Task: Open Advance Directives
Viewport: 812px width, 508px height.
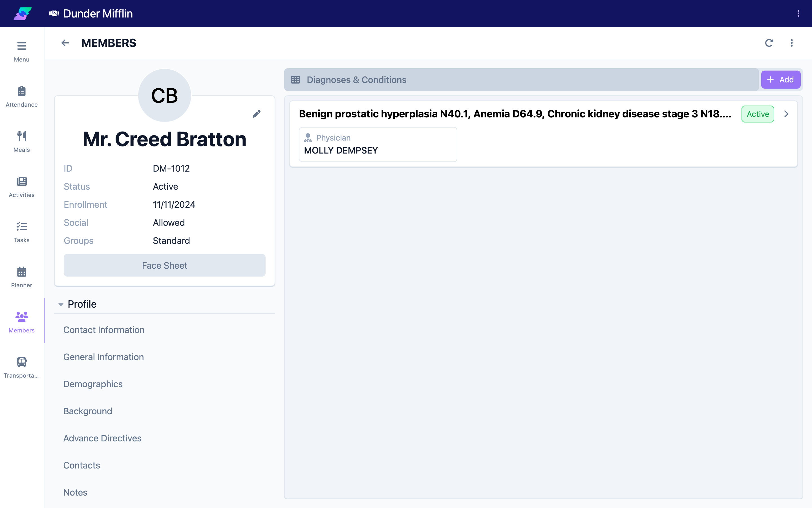Action: click(x=102, y=438)
